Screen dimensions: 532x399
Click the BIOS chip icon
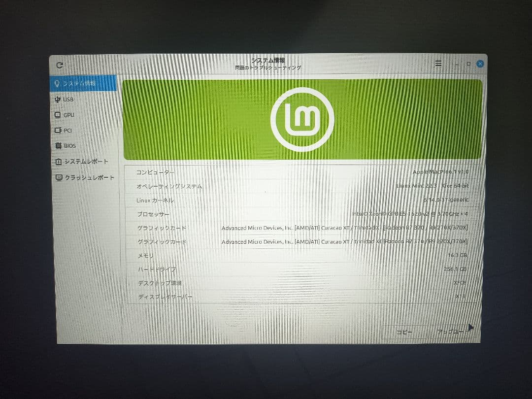[x=58, y=145]
